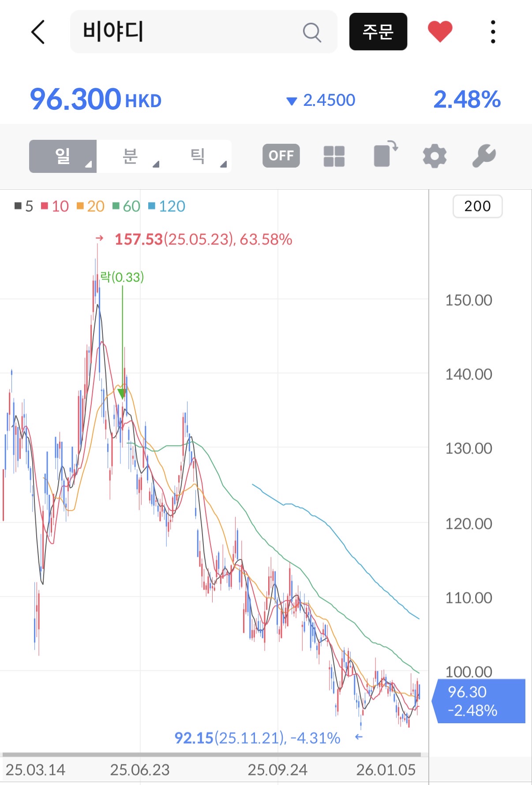The width and height of the screenshot is (532, 785).
Task: Tap the rotate screen icon
Action: tap(385, 155)
